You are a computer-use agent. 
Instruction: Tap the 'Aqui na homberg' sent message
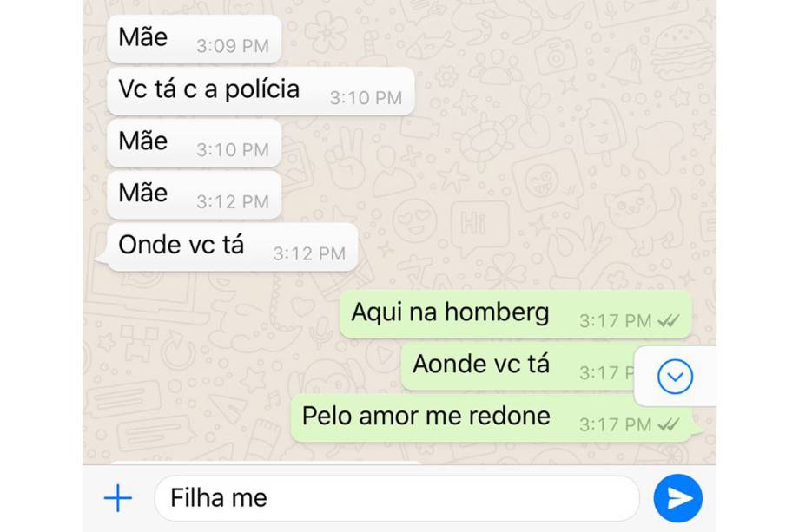[515, 315]
